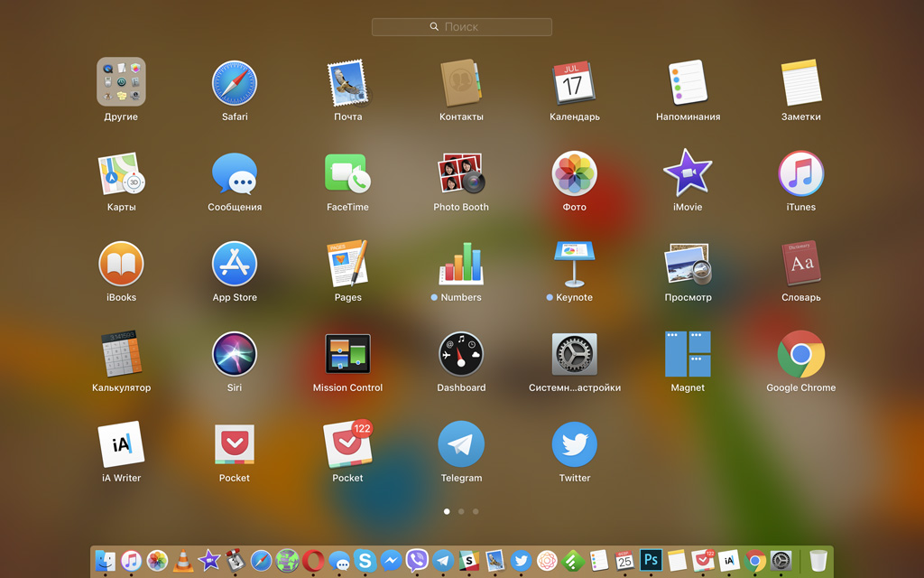
Task: Open the Калькулятор app
Action: coord(122,354)
